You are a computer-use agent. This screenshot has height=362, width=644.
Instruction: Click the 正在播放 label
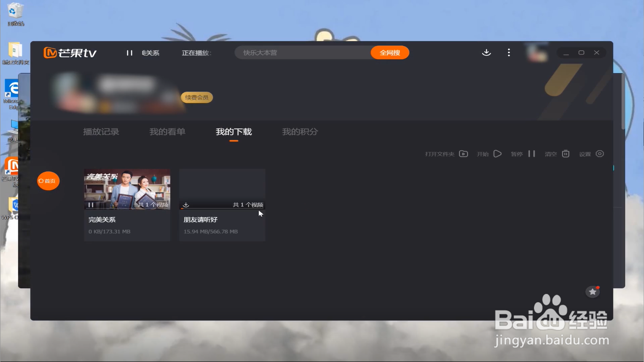coord(196,53)
